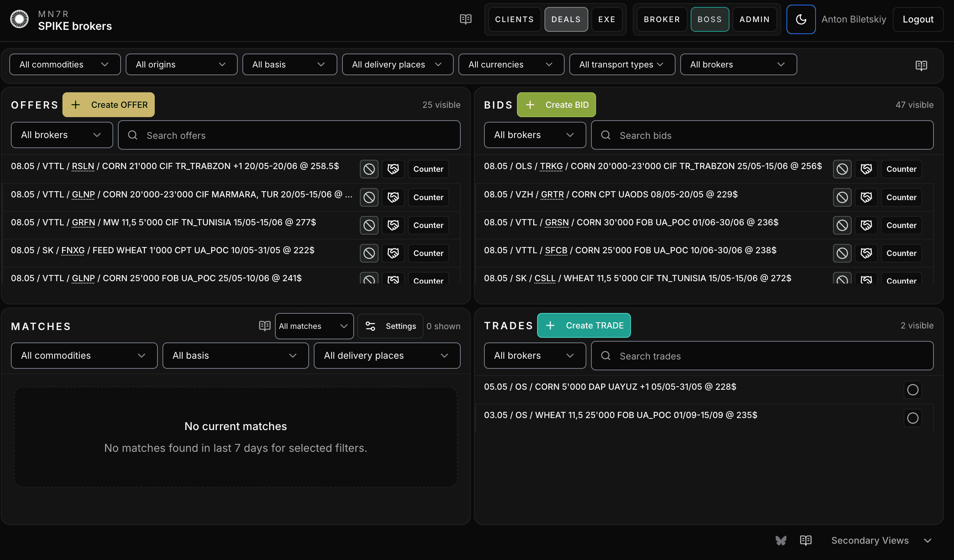This screenshot has width=954, height=560.
Task: Open Matches Settings button
Action: click(x=390, y=326)
